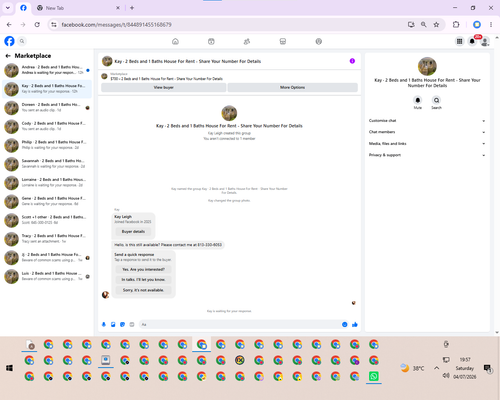The image size is (500, 400).
Task: Open the Friends icon in top navigation
Action: tap(247, 41)
